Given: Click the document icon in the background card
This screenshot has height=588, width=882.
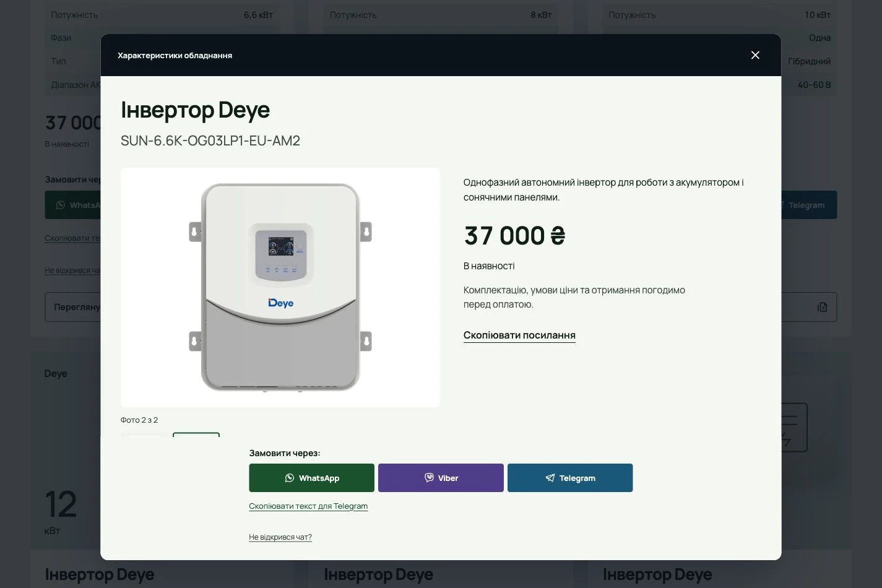Looking at the screenshot, I should point(822,307).
